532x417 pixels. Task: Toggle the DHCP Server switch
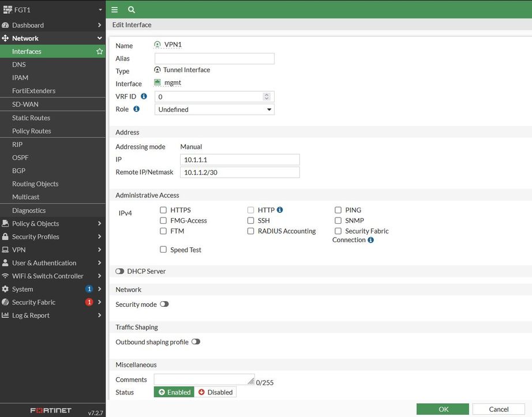coord(120,271)
